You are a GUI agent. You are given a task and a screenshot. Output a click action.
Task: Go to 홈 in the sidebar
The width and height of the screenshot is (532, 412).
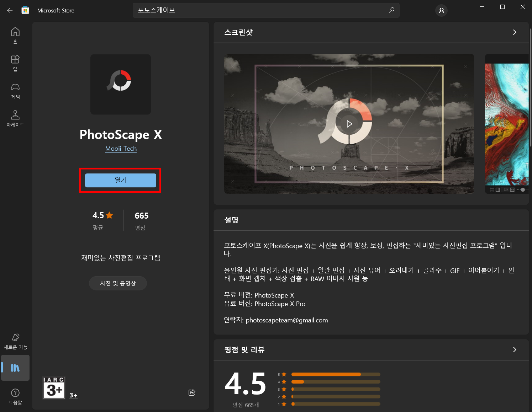[15, 35]
